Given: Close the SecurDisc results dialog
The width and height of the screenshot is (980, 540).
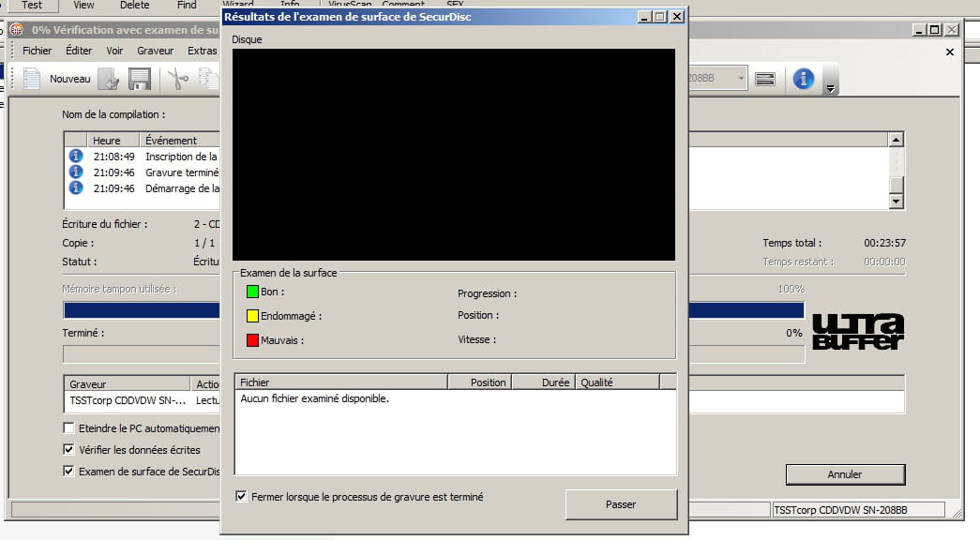Looking at the screenshot, I should tap(677, 17).
